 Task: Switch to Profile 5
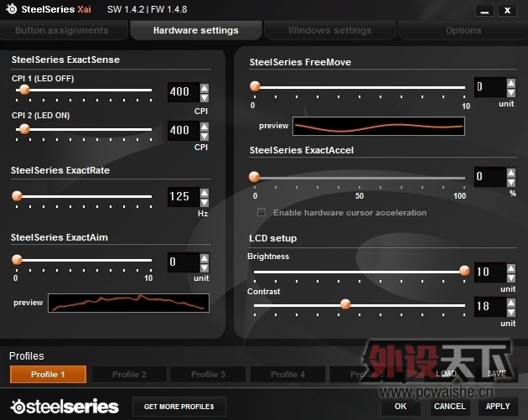tap(367, 374)
